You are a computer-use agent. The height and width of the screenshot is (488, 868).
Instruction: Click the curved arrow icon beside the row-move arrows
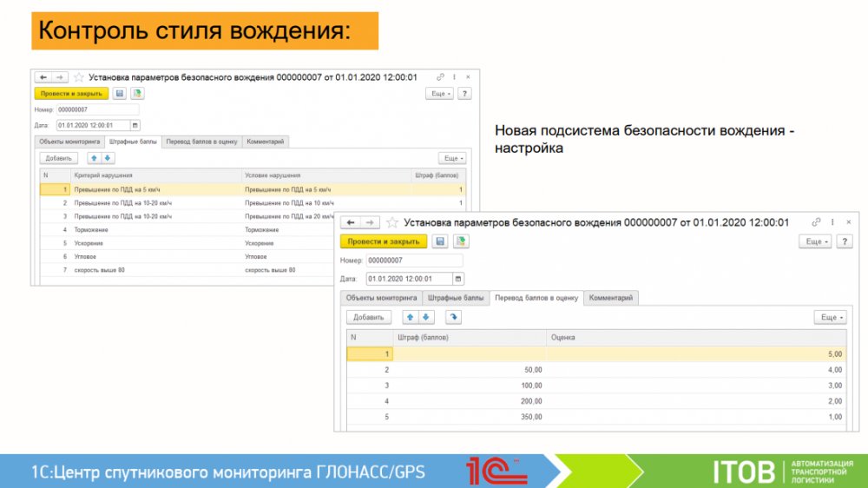tap(453, 318)
